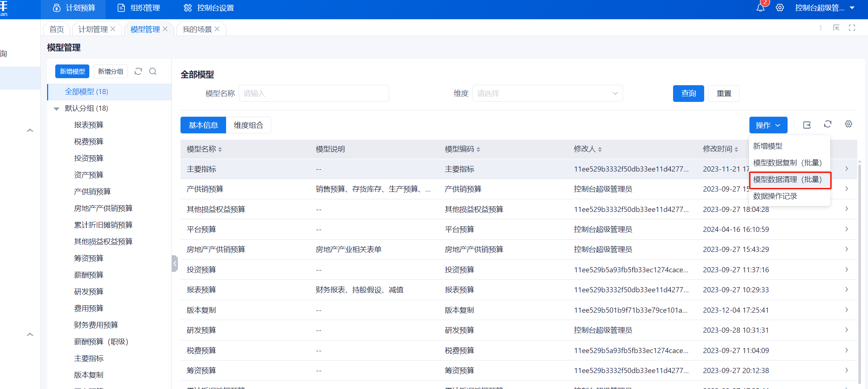Click the refresh icon beside 新增分组

138,72
